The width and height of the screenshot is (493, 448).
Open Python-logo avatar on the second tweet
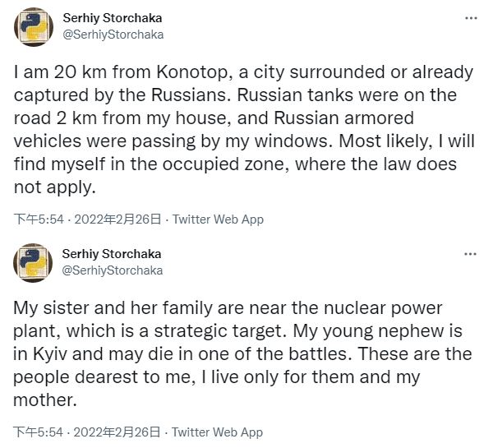[x=33, y=263]
